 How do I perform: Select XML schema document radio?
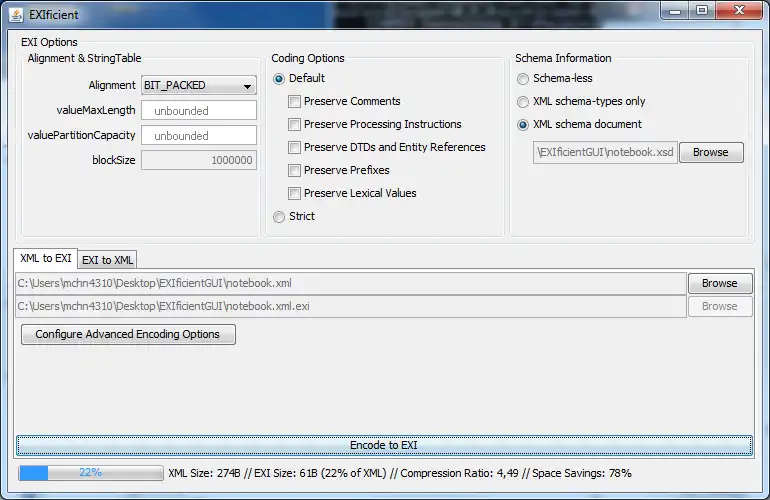523,125
